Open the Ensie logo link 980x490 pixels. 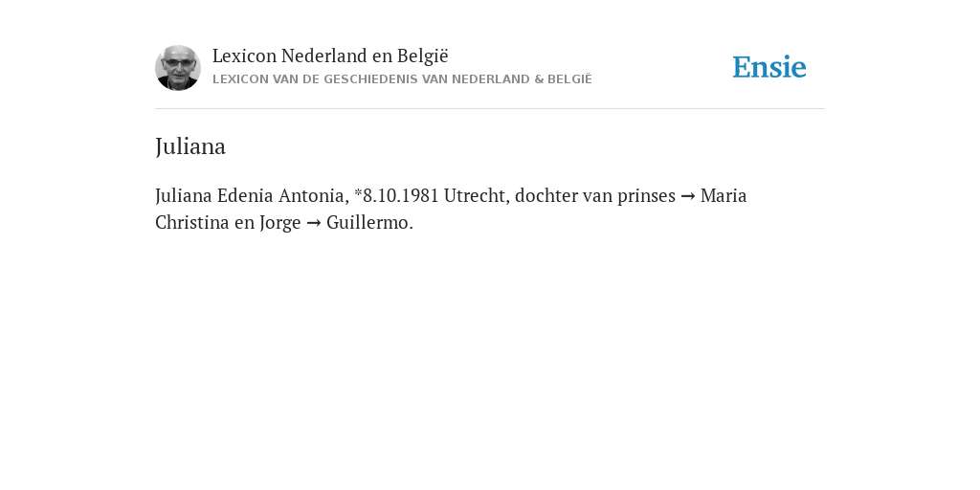click(x=768, y=67)
